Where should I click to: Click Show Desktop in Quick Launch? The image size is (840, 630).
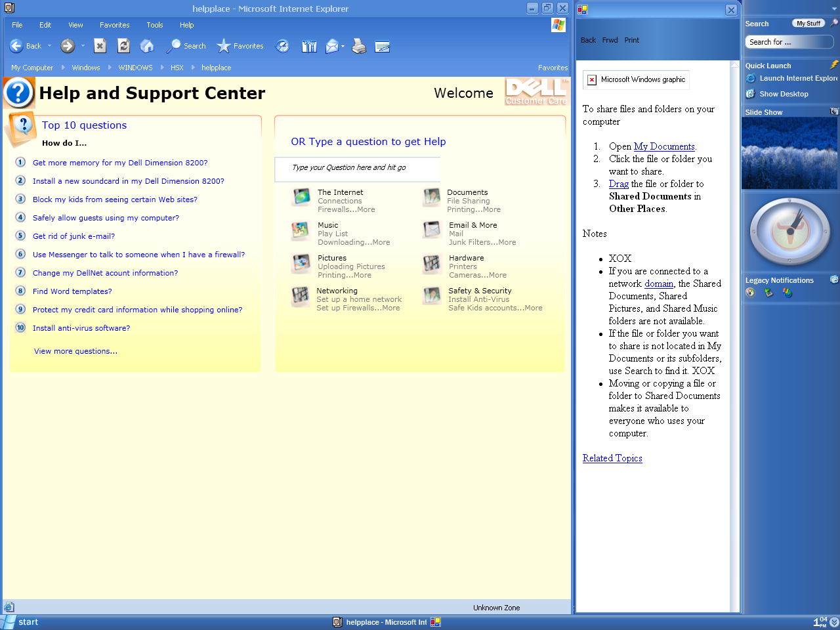click(777, 94)
